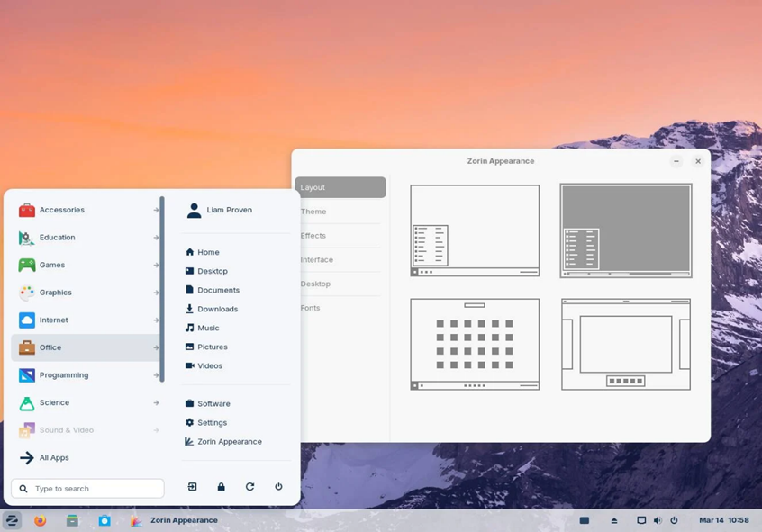762x532 pixels.
Task: Click the power off icon in menu
Action: [x=278, y=487]
